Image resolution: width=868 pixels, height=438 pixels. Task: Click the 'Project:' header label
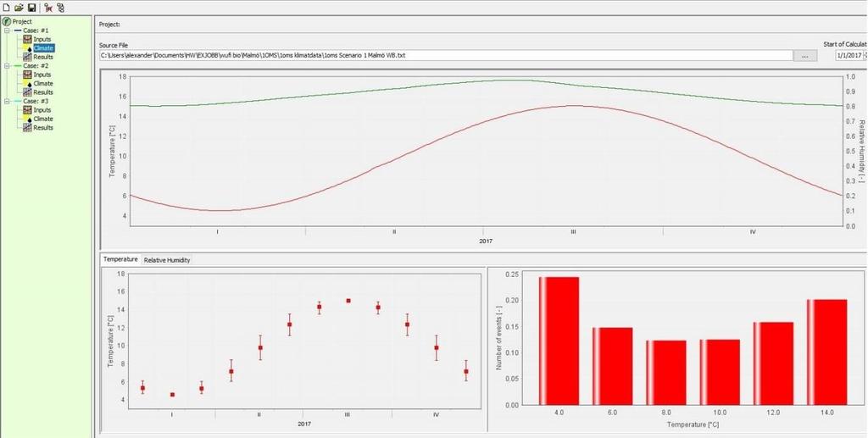click(x=109, y=25)
